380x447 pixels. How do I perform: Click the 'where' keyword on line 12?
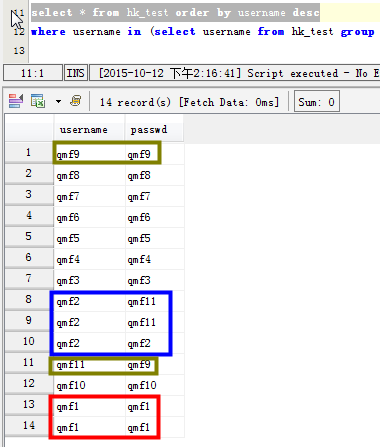[48, 32]
